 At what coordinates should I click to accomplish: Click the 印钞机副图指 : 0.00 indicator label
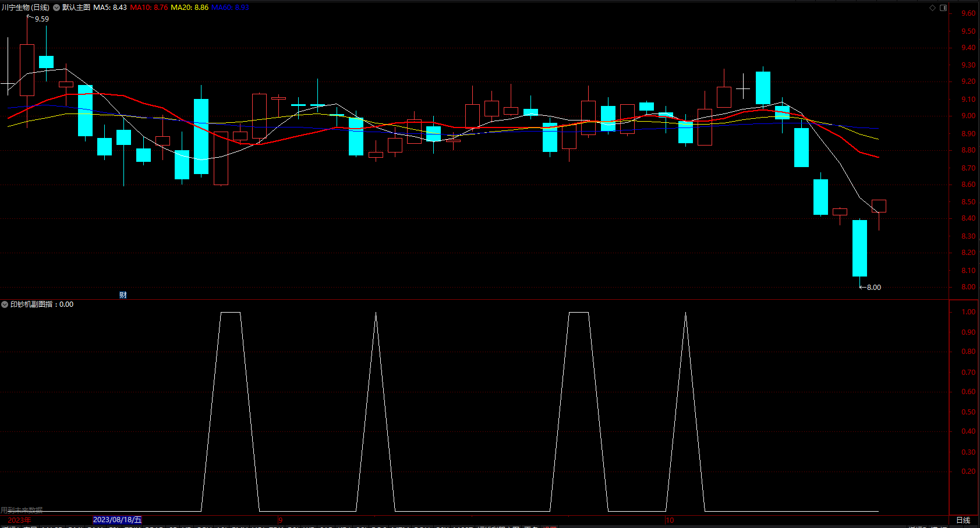coord(42,304)
